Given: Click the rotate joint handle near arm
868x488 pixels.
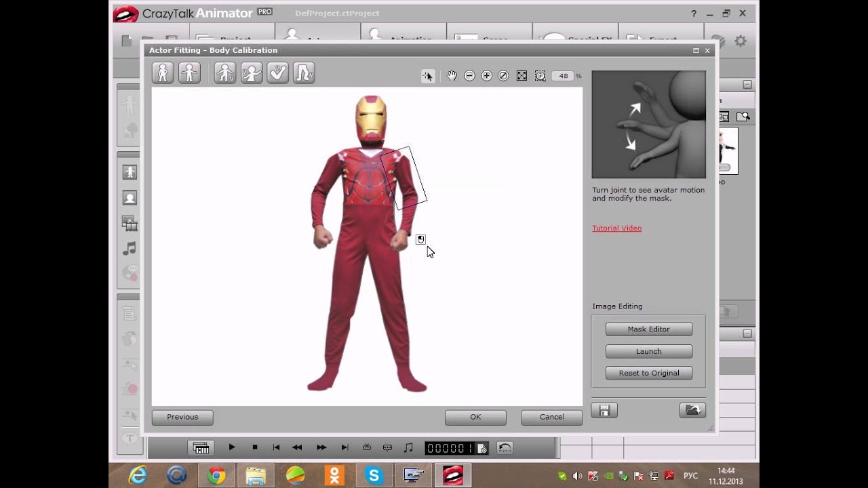Looking at the screenshot, I should click(420, 239).
